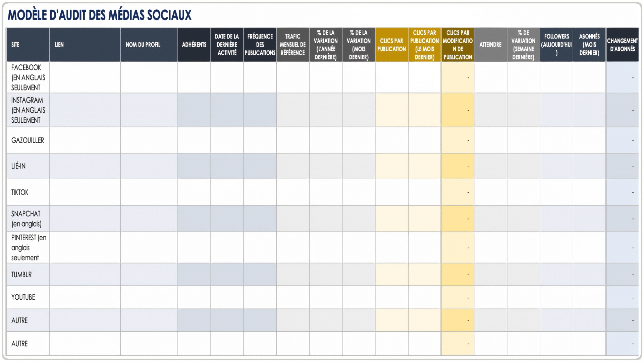This screenshot has height=362, width=644.
Task: Click the ATTEINDRE header cell
Action: pos(490,45)
